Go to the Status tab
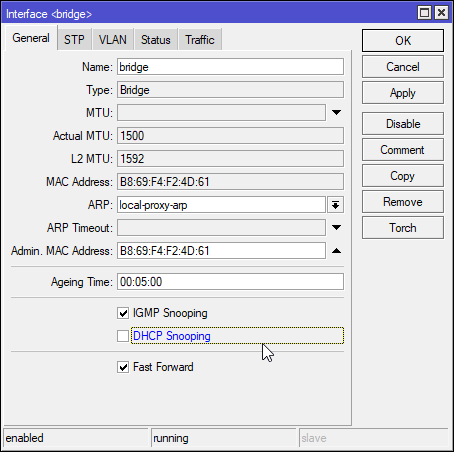Image resolution: width=454 pixels, height=452 pixels. pos(156,40)
